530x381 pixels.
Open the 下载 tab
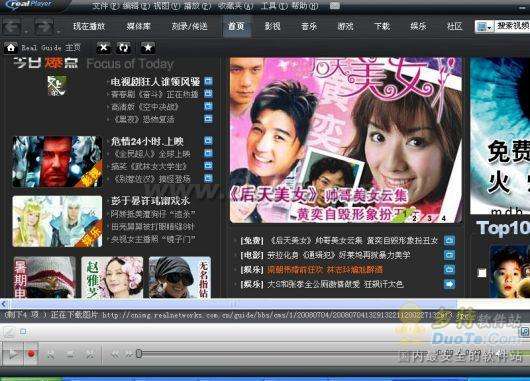[x=382, y=26]
